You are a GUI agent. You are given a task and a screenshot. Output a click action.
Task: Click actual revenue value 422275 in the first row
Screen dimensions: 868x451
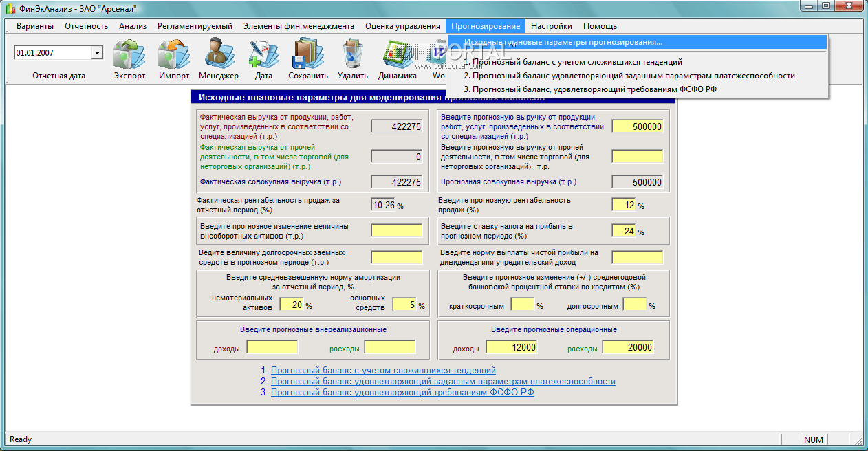click(x=397, y=126)
